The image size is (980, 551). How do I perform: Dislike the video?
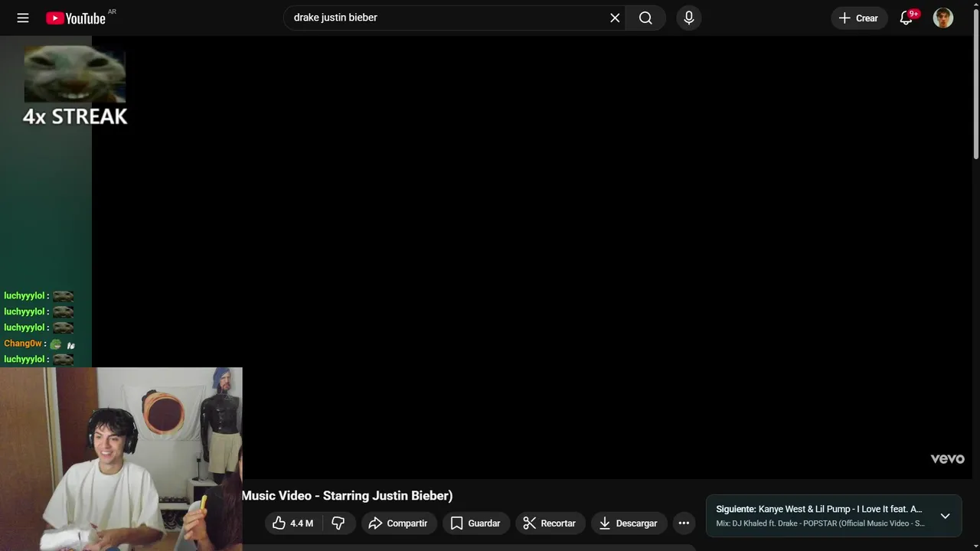pyautogui.click(x=338, y=523)
